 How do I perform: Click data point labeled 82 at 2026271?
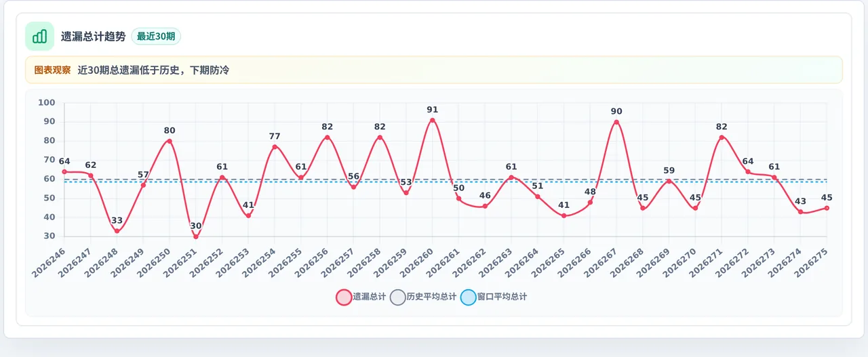(722, 138)
